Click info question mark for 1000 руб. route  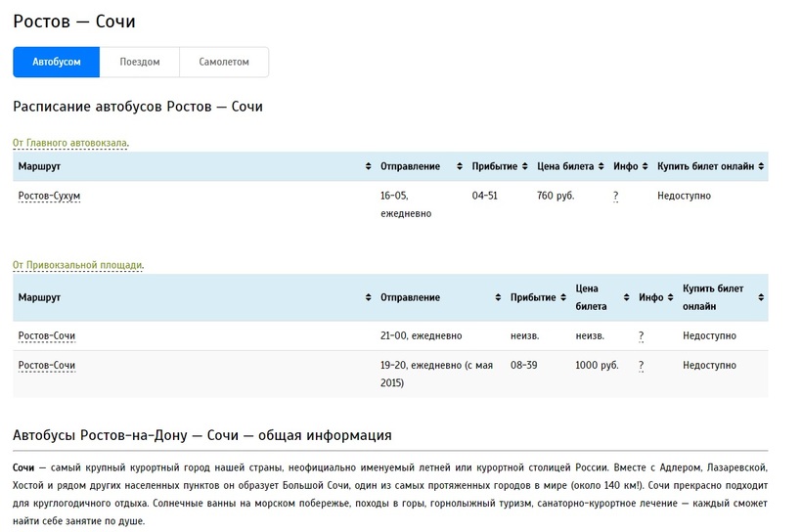pos(642,365)
